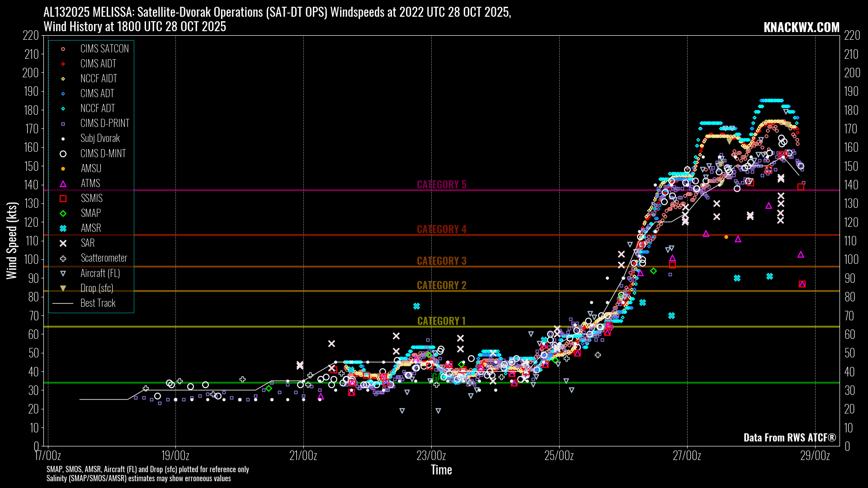Click the CIMS D-MINT circle legend icon
Viewport: 868px width, 488px height.
coord(63,154)
